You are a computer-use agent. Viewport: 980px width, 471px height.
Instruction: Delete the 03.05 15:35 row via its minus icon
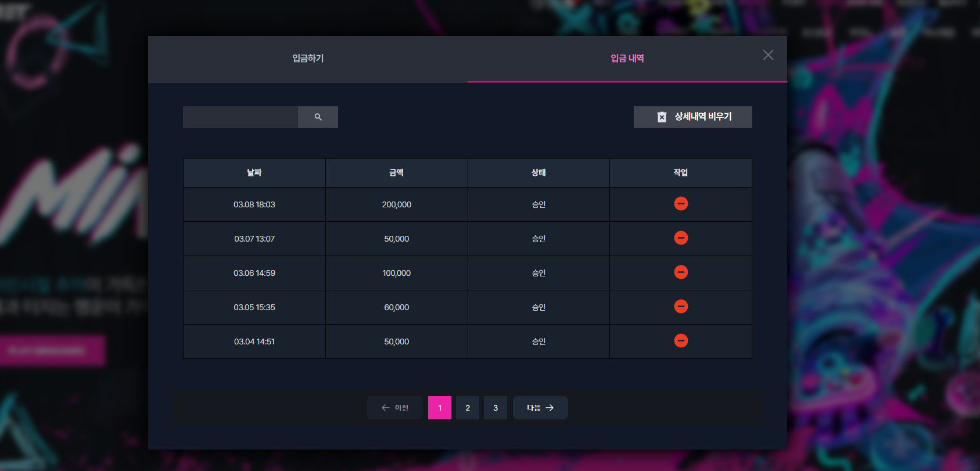click(x=681, y=307)
